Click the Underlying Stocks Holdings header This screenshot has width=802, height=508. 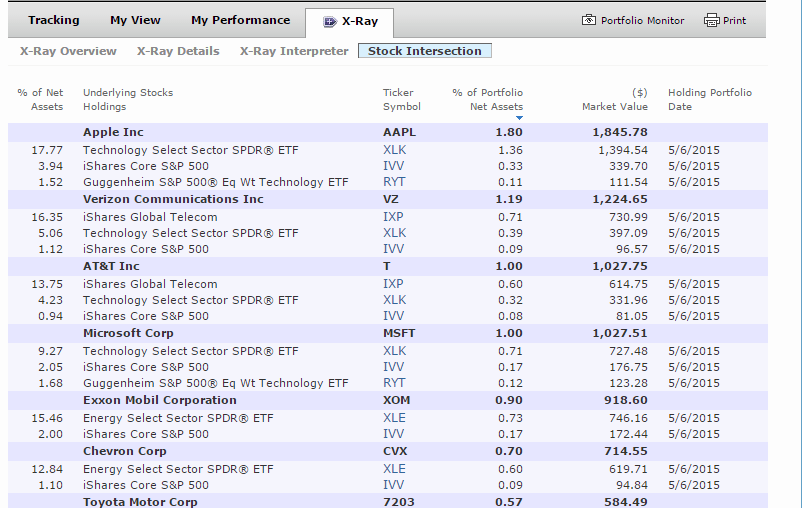point(128,99)
